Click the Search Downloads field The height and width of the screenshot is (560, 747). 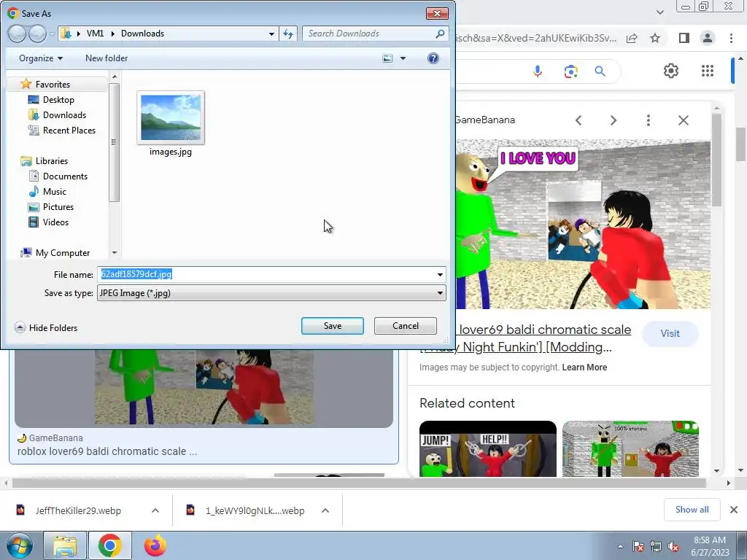click(369, 34)
